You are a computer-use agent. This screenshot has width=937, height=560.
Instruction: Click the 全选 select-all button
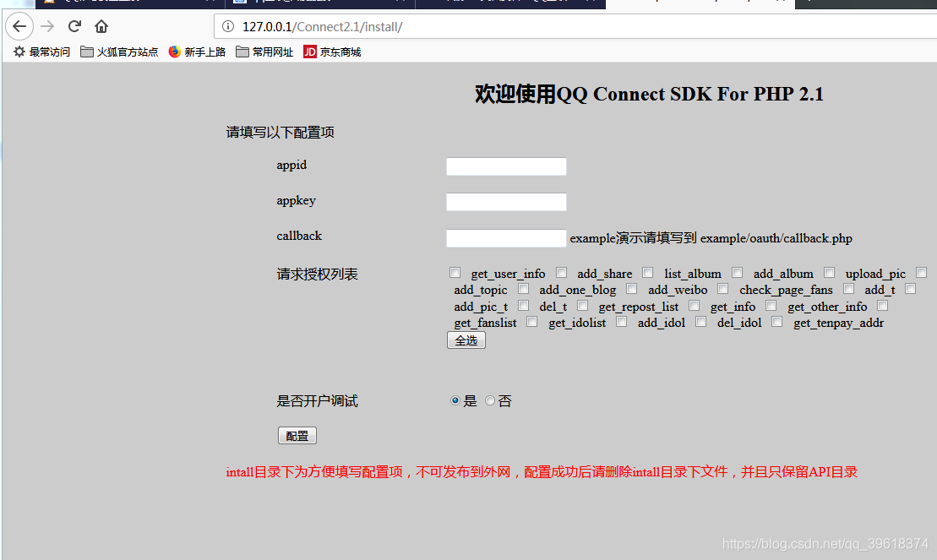coord(466,340)
